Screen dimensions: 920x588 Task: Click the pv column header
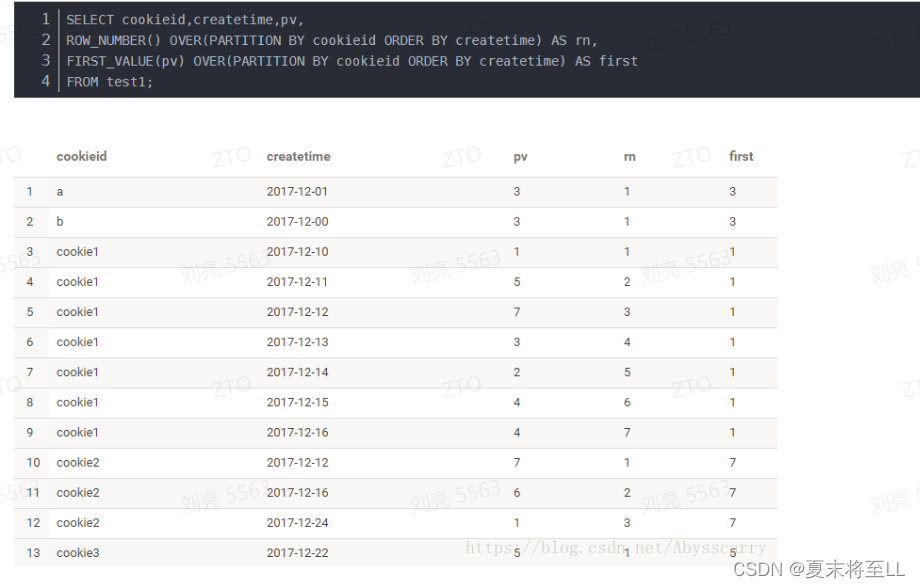pyautogui.click(x=520, y=157)
